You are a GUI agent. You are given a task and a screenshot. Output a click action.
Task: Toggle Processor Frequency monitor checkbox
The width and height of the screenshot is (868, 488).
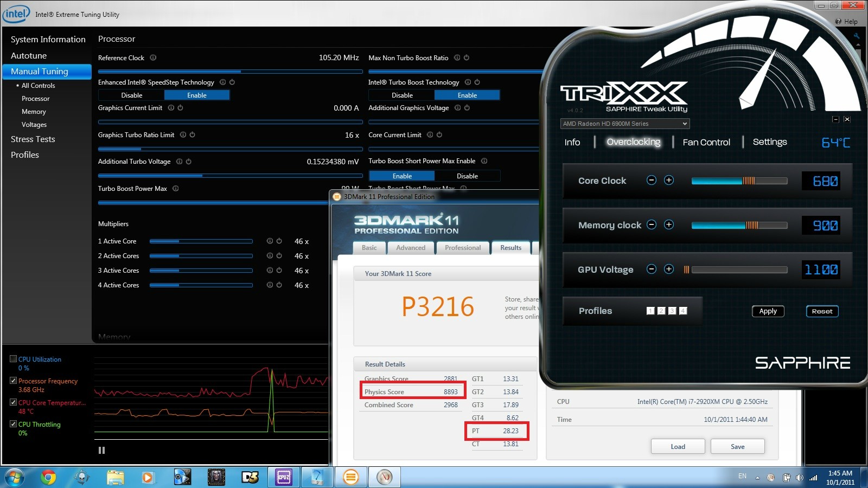[13, 381]
